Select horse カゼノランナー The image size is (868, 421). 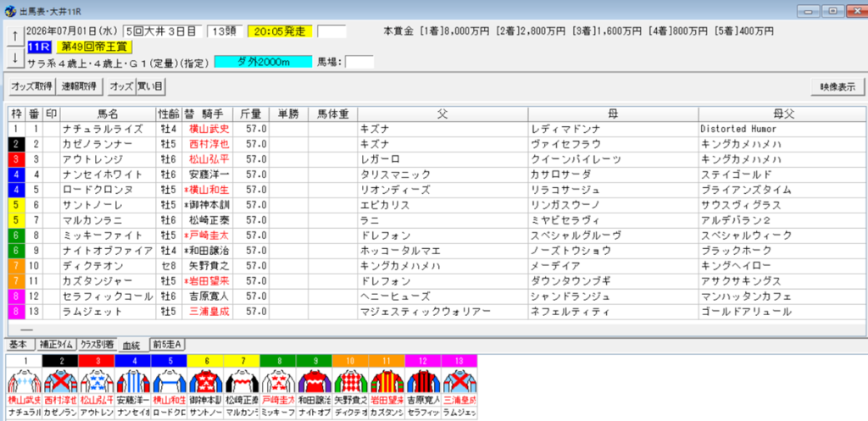[x=99, y=144]
